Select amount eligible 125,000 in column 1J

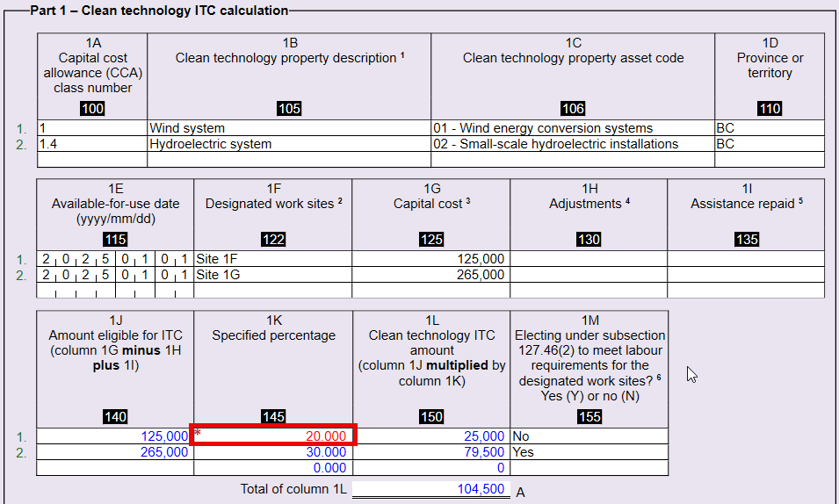115,436
